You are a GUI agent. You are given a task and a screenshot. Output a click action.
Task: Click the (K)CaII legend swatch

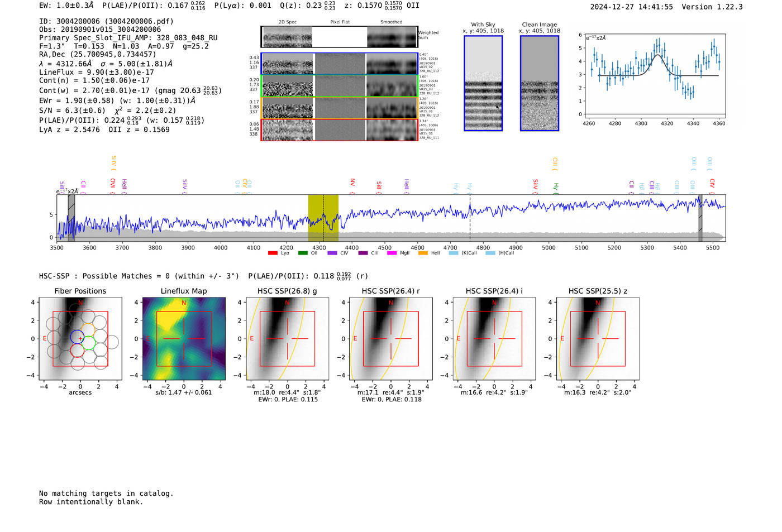454,253
